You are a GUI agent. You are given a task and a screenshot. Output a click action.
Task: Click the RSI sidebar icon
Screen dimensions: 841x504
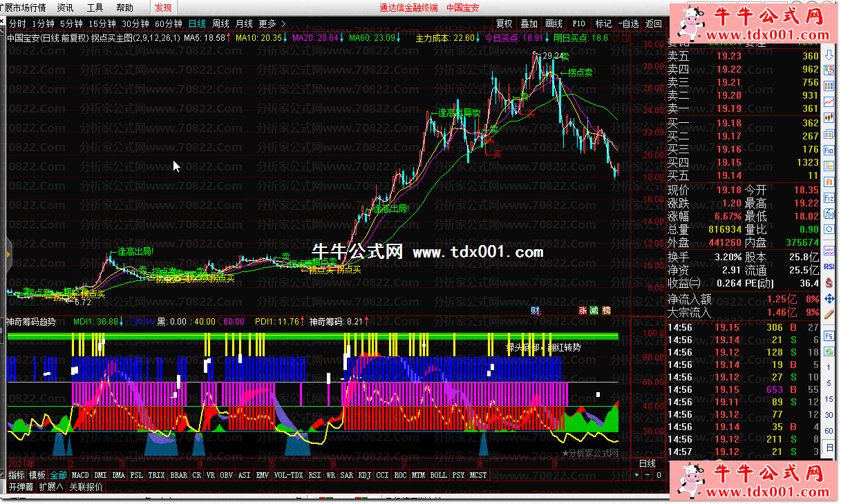point(829,266)
